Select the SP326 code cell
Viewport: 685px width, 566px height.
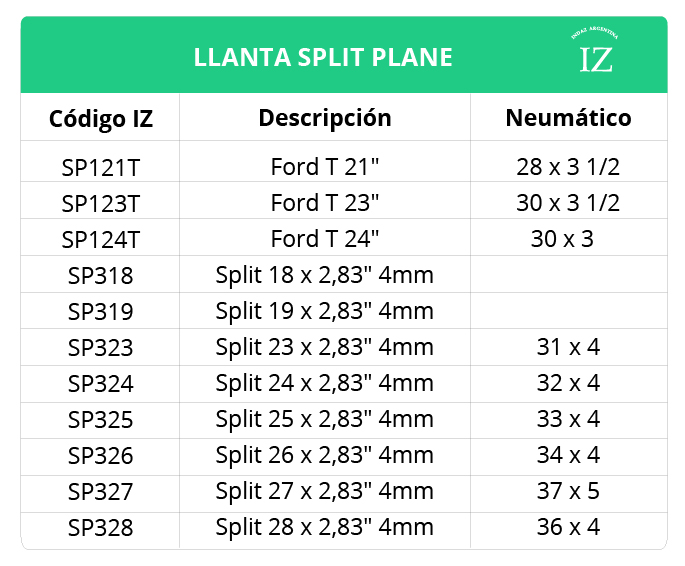[101, 456]
